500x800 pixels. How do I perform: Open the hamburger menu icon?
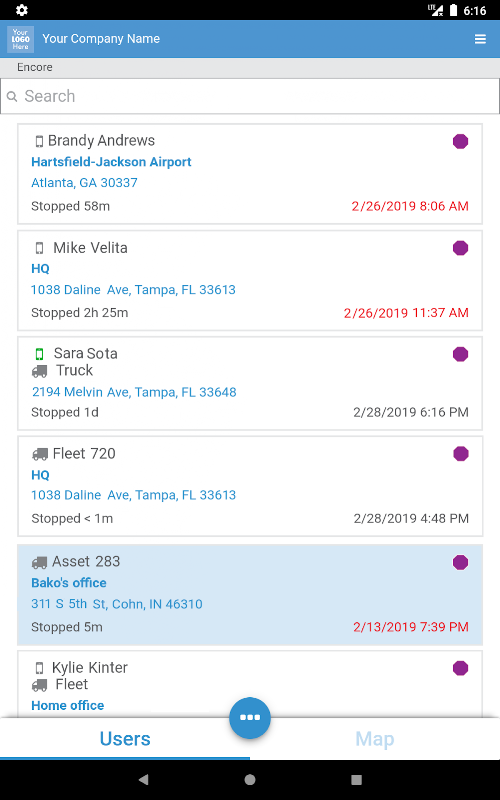[480, 39]
